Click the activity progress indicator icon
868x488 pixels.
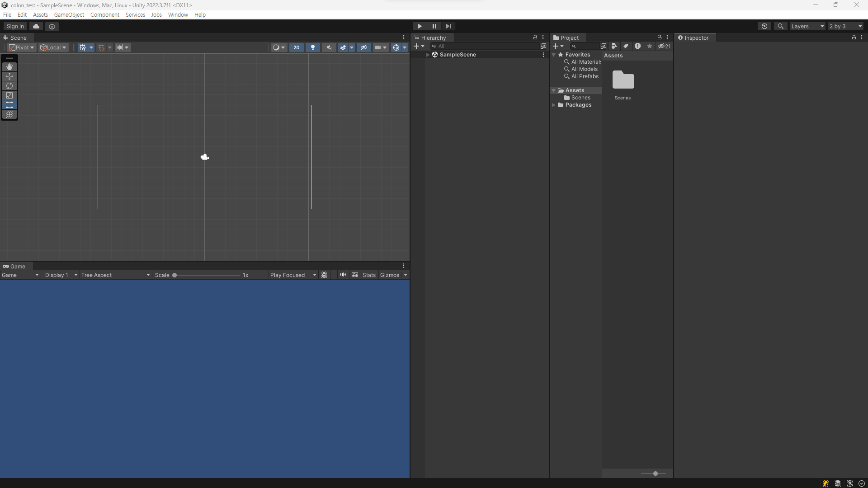(x=862, y=483)
